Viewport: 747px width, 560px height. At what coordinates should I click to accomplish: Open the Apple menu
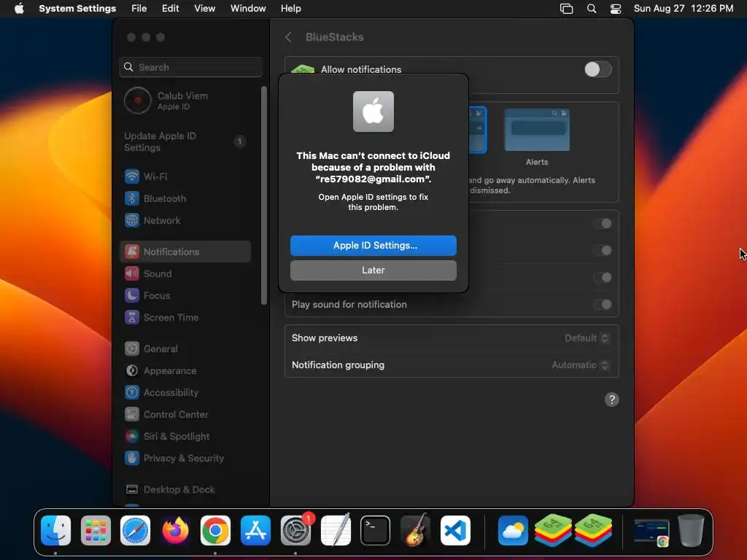19,9
